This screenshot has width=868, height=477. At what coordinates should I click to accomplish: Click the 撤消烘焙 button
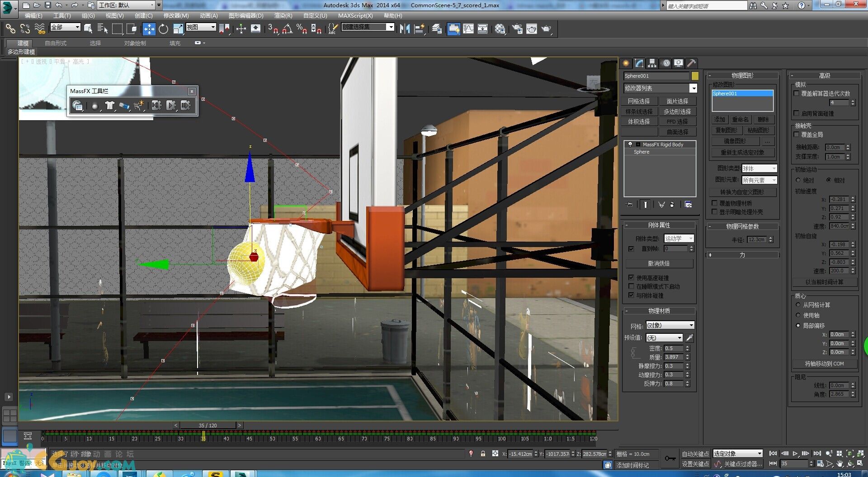coord(659,263)
